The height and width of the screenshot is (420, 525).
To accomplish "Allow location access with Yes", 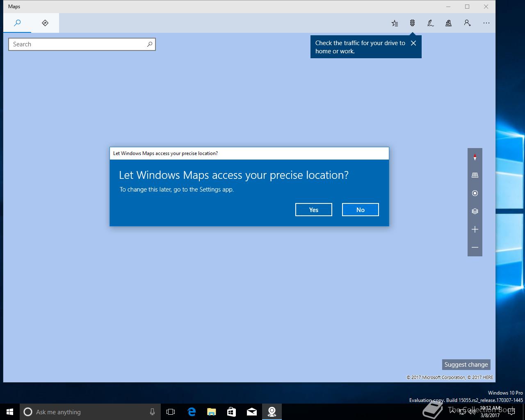I will (314, 210).
